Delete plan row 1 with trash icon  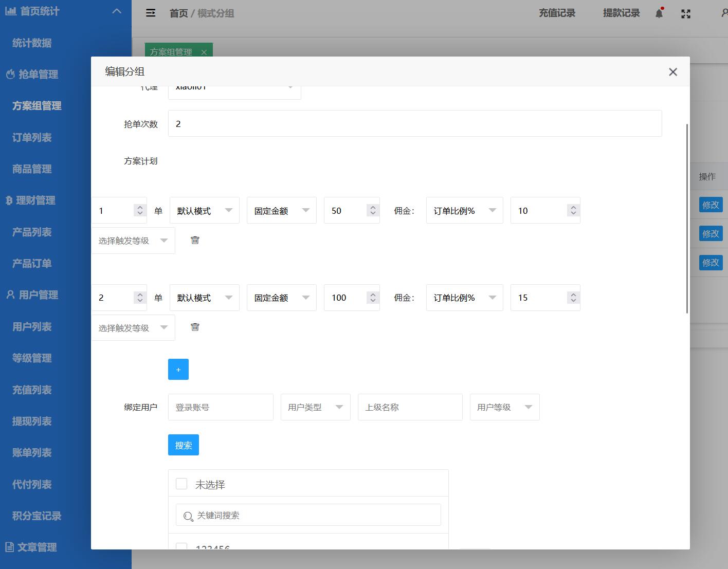tap(195, 240)
